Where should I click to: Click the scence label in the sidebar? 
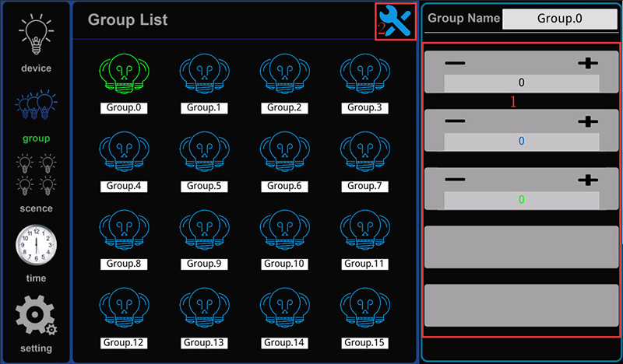(36, 208)
